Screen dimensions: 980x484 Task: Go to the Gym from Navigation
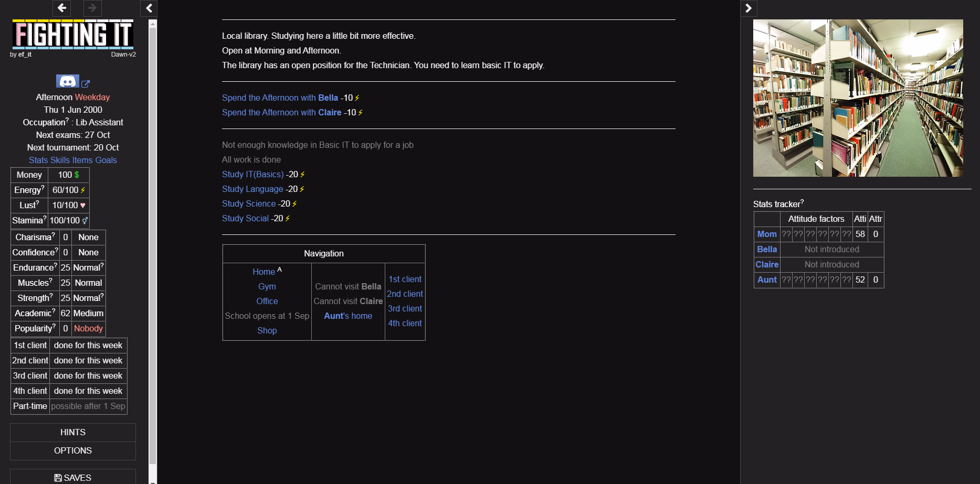(x=267, y=286)
